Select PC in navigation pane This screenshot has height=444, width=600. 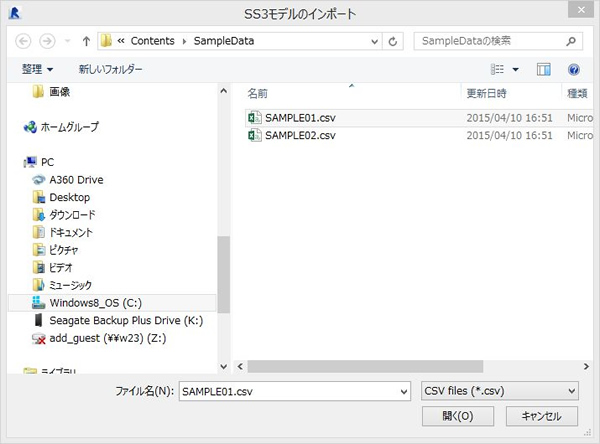pos(39,162)
